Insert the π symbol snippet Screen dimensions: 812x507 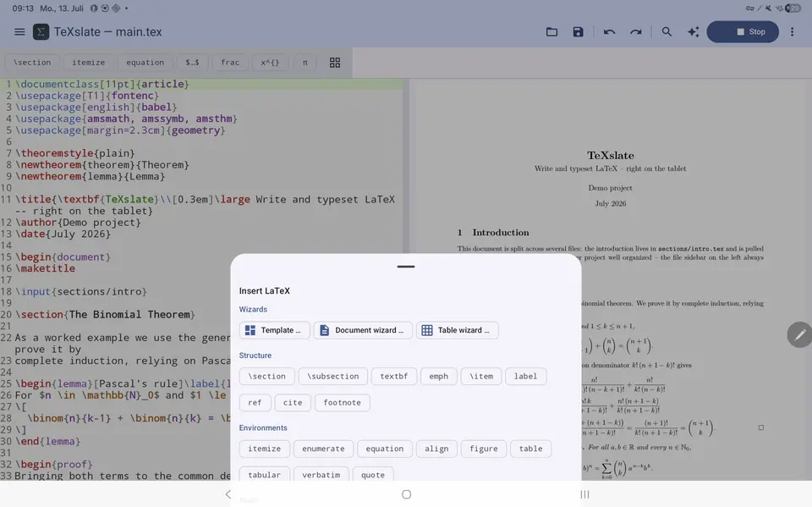tap(305, 62)
